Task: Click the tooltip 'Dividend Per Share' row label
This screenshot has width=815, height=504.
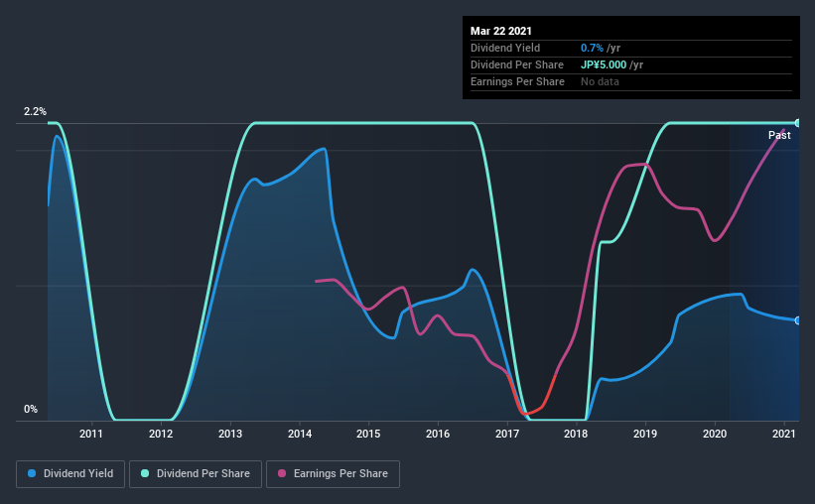Action: [x=516, y=64]
